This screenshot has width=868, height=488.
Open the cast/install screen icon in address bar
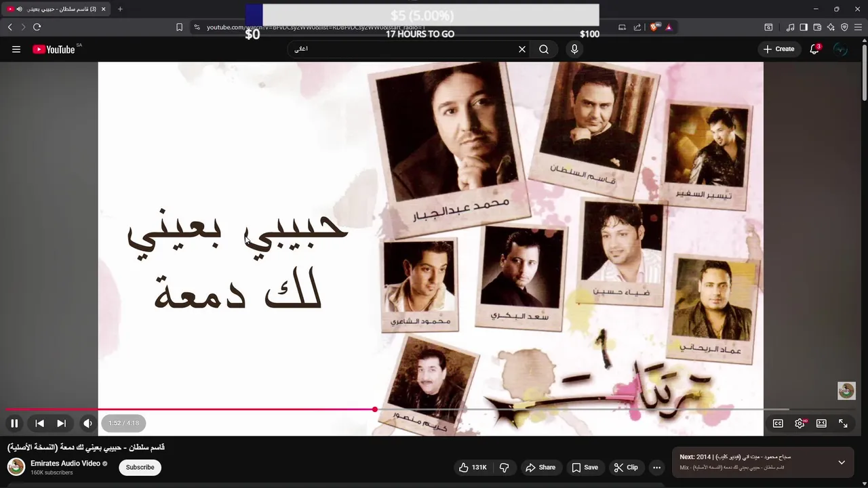622,27
